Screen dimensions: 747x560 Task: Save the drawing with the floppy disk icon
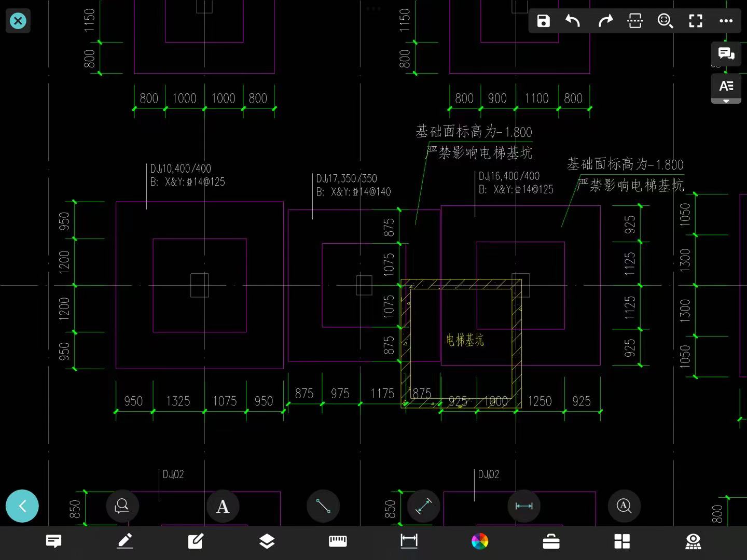[543, 21]
